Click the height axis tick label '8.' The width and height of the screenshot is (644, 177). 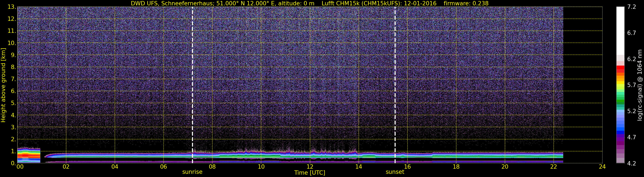point(13,67)
